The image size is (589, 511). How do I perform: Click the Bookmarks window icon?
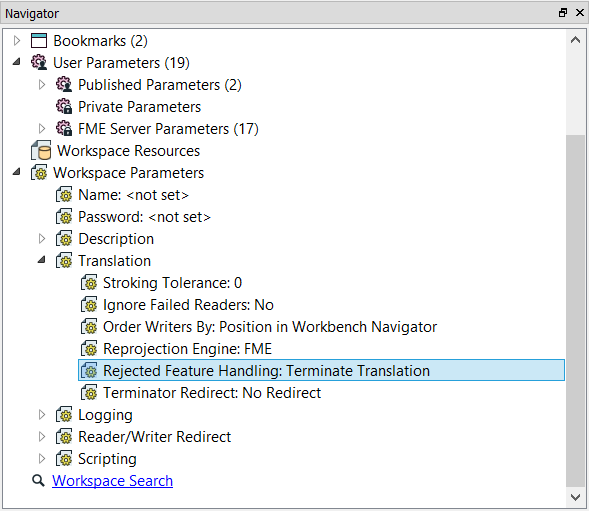point(39,41)
